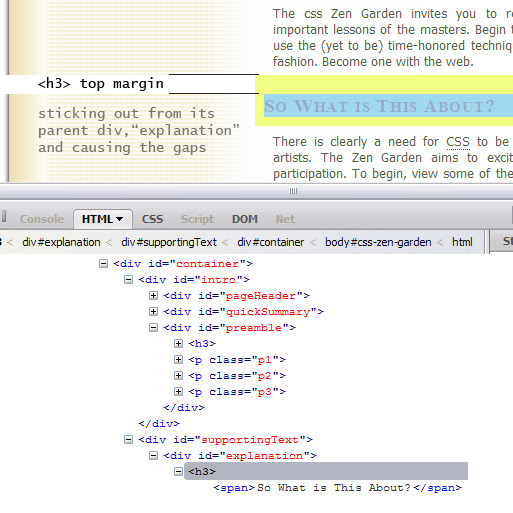Expand the h3 node inside preamble
513x513 pixels.
pyautogui.click(x=178, y=344)
